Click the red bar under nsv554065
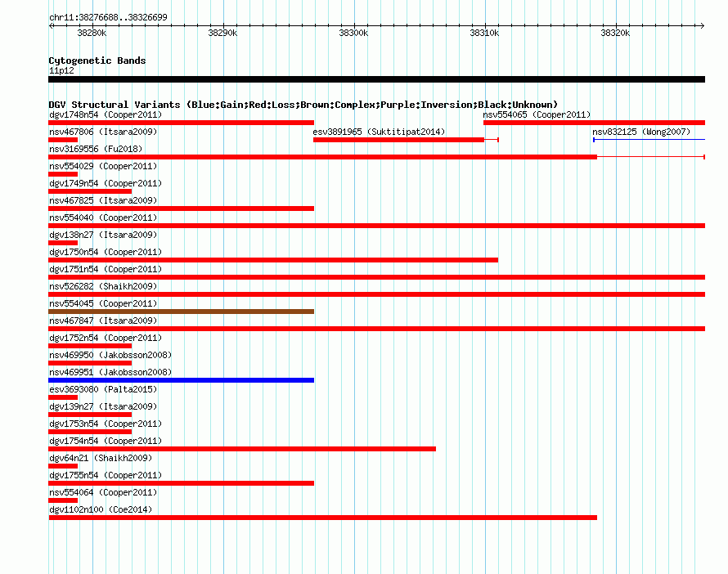The width and height of the screenshot is (728, 574). tap(595, 123)
